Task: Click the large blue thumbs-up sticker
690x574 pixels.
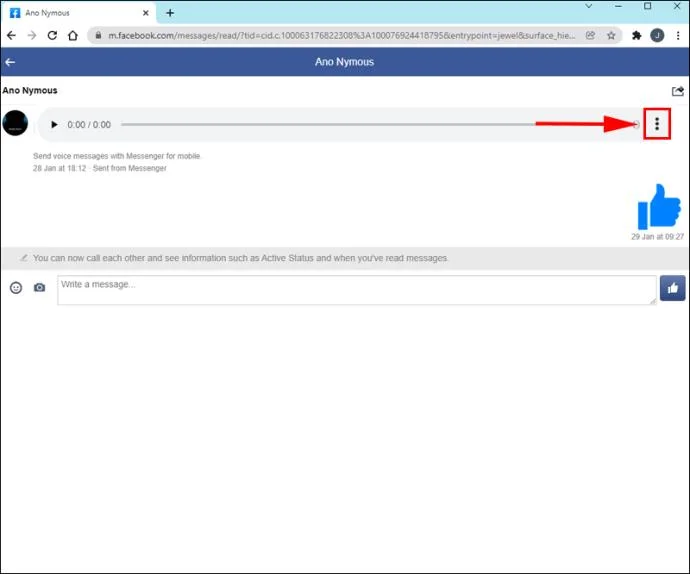Action: coord(659,206)
